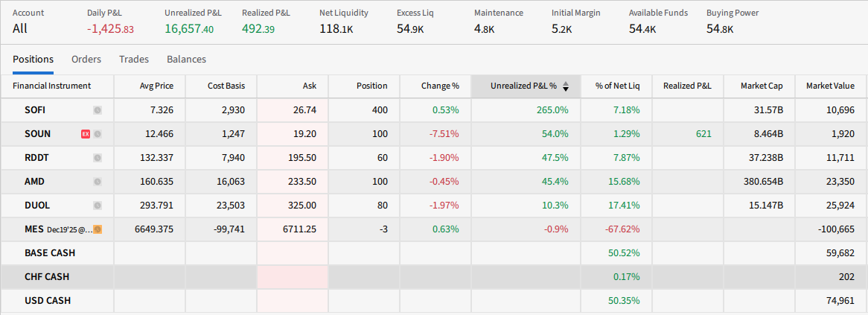
Task: Click the red EX badge on SOUN row
Action: click(x=86, y=134)
